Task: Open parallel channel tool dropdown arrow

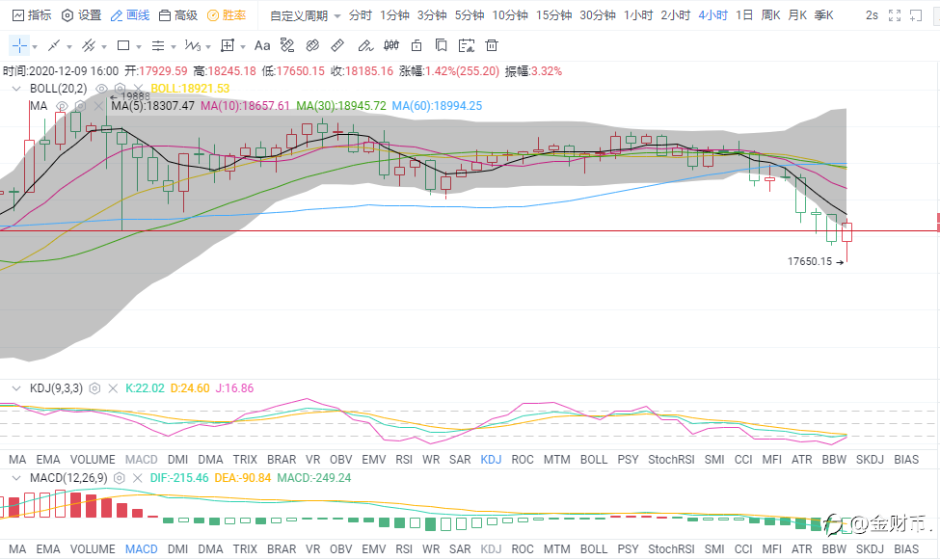Action: click(x=104, y=47)
